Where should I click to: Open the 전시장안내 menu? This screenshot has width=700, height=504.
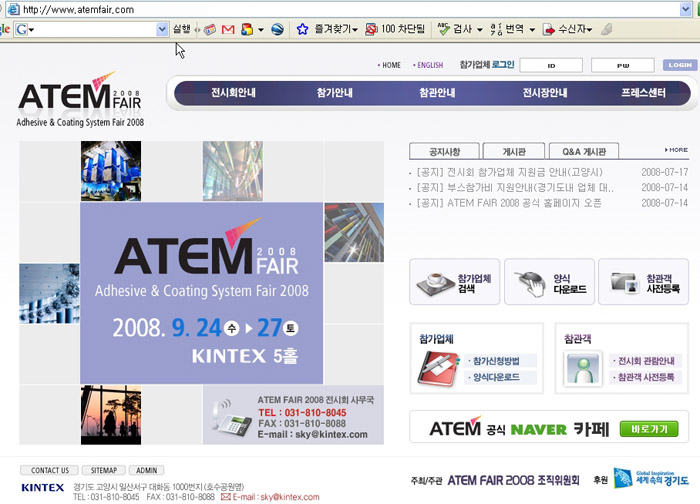click(545, 93)
